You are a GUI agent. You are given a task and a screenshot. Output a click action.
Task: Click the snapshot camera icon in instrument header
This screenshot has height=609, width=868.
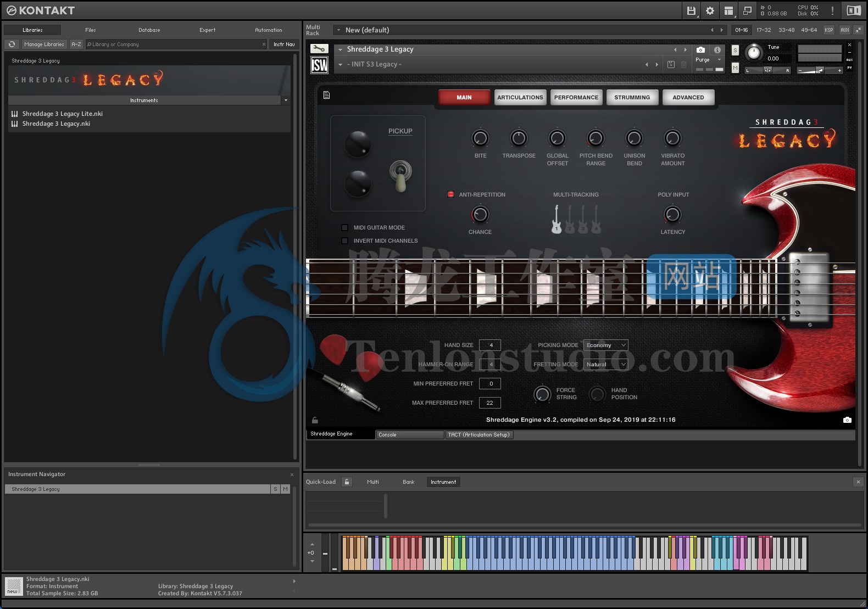(700, 49)
